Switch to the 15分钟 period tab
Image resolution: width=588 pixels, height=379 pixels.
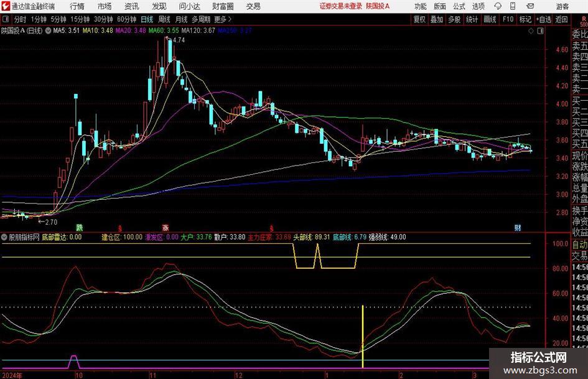(80, 19)
